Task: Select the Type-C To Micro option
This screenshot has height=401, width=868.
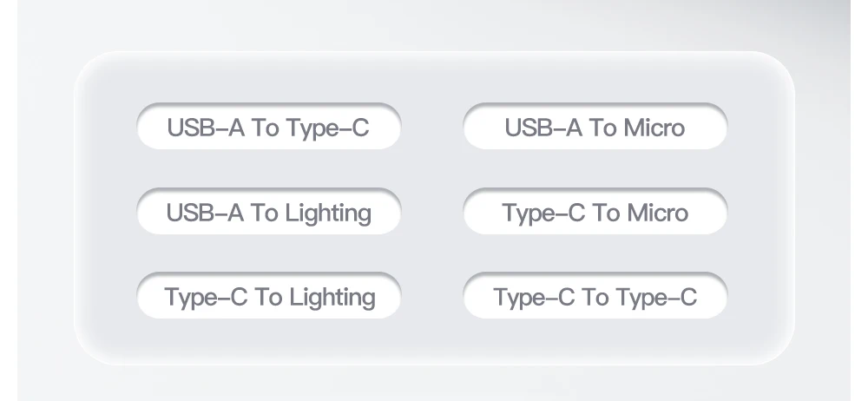Action: (x=595, y=213)
